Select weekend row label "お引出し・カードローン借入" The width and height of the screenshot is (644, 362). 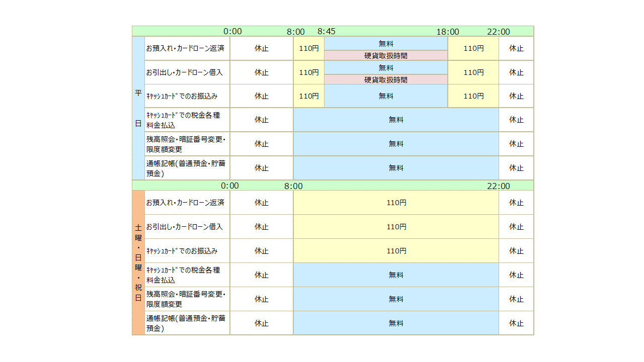(x=187, y=227)
